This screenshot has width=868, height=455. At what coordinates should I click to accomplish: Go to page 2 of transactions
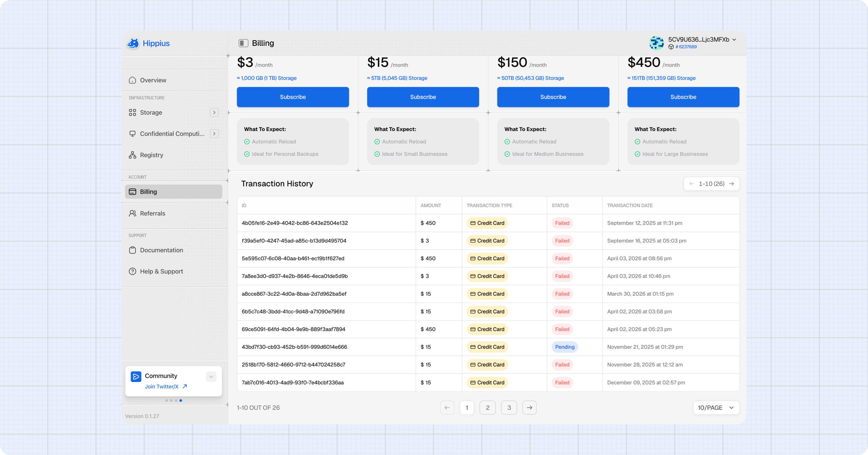(488, 408)
